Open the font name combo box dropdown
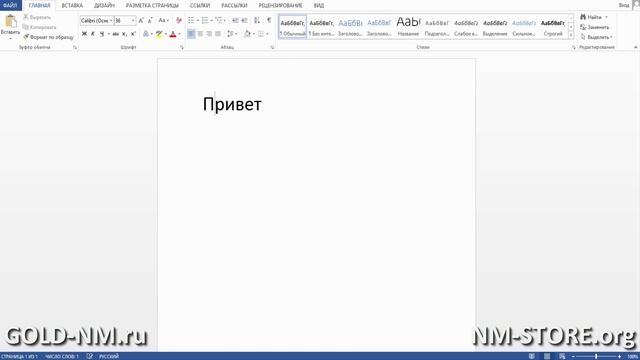Image resolution: width=640 pixels, height=360 pixels. pyautogui.click(x=111, y=20)
